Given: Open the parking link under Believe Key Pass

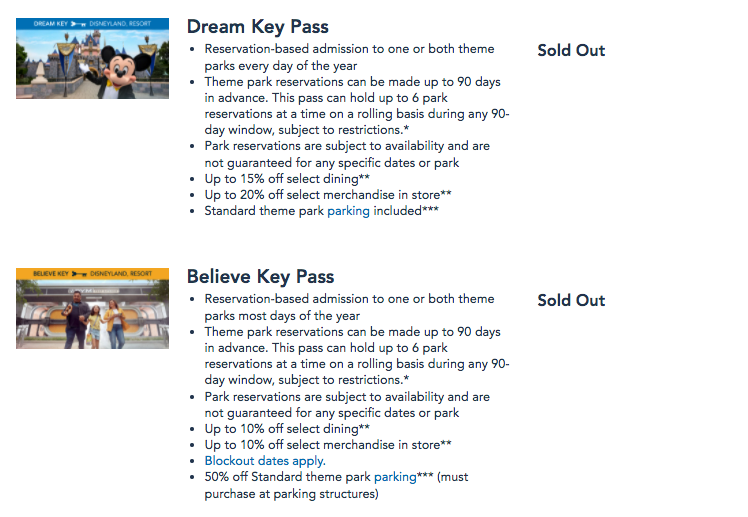Looking at the screenshot, I should [x=394, y=477].
